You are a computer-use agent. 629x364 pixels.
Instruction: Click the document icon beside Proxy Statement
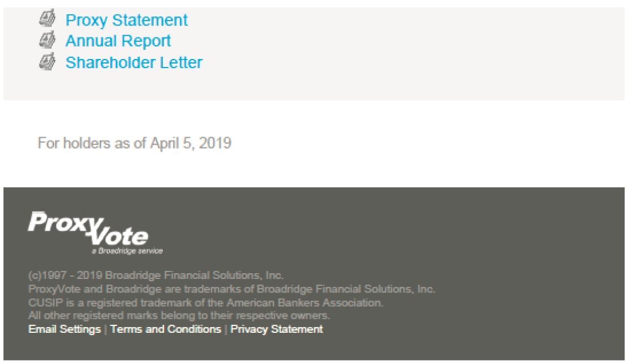pyautogui.click(x=47, y=20)
